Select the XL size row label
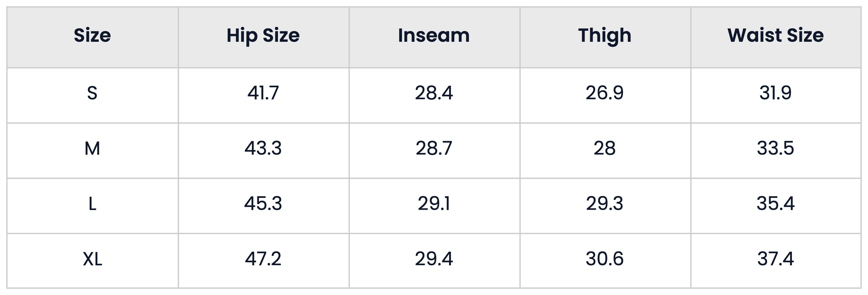Viewport: 868px width, 295px height. (92, 259)
